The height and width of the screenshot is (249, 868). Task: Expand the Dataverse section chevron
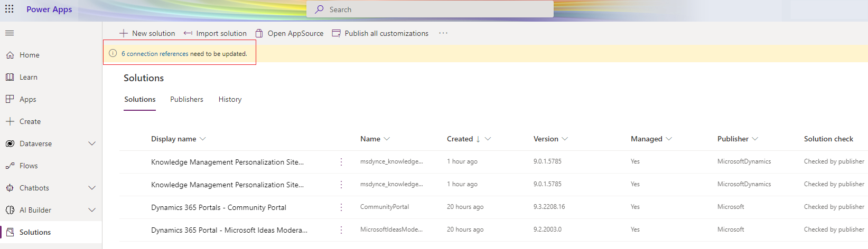click(92, 143)
